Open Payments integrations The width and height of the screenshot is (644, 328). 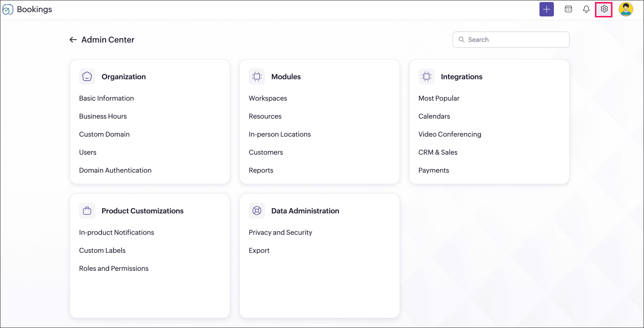(x=434, y=170)
